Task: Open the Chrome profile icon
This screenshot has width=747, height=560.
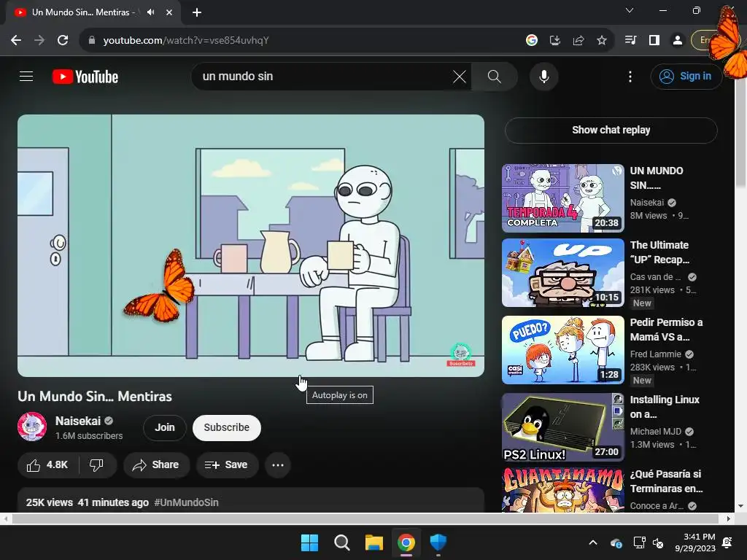Action: tap(678, 41)
